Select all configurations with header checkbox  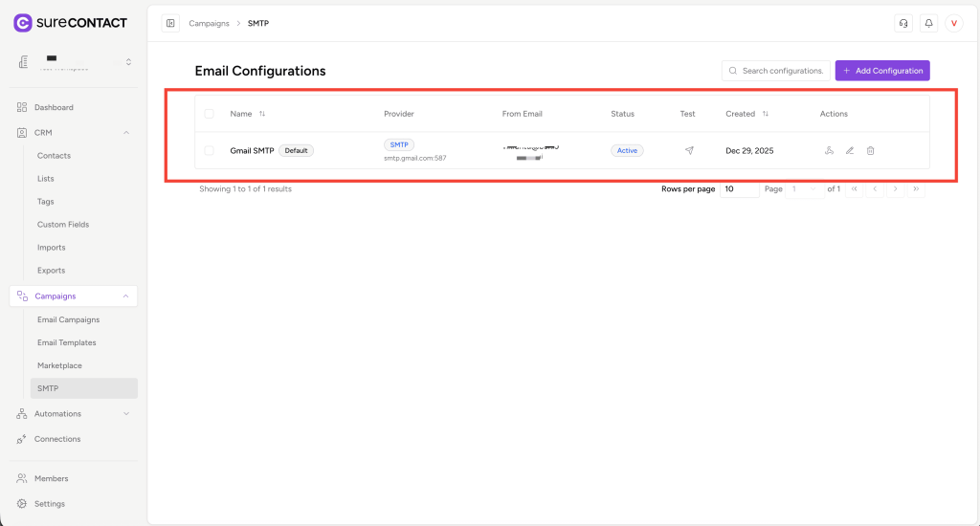tap(210, 114)
